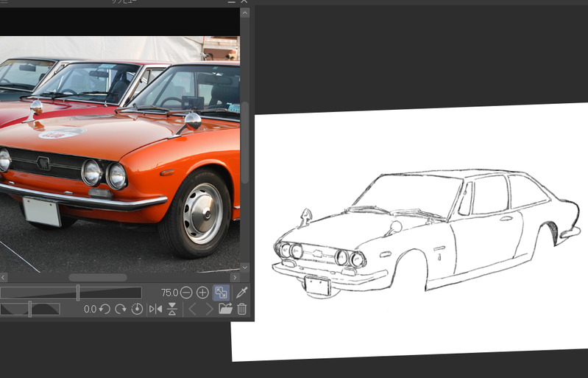Click the 0.0 rotation value

point(90,309)
